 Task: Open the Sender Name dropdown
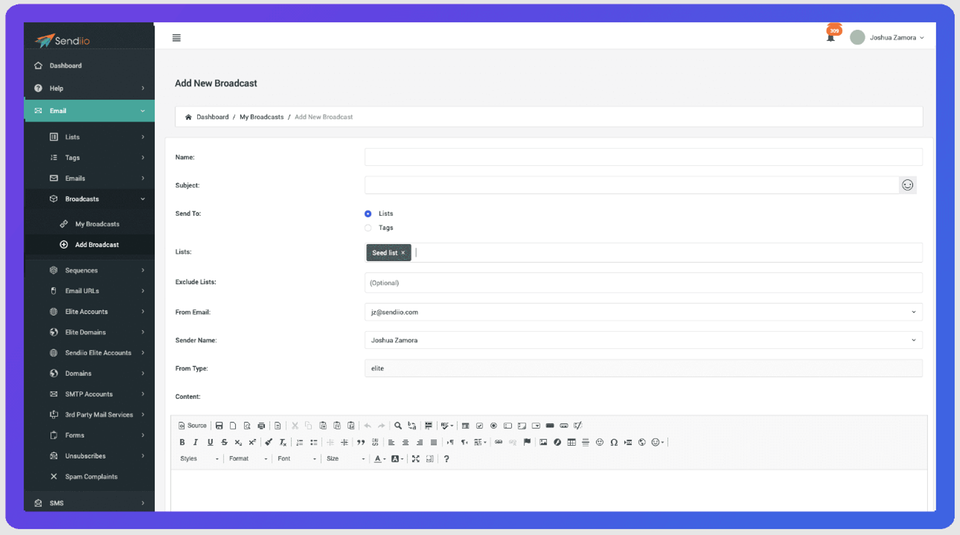(643, 340)
